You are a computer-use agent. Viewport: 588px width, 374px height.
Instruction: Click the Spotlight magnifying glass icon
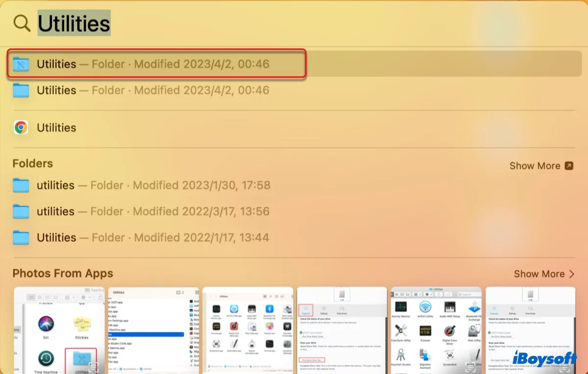coord(22,23)
